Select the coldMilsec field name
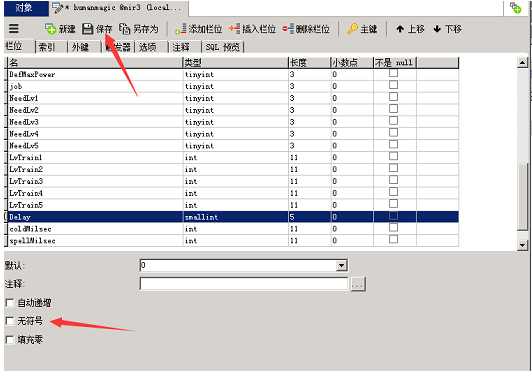532x377 pixels. 31,229
